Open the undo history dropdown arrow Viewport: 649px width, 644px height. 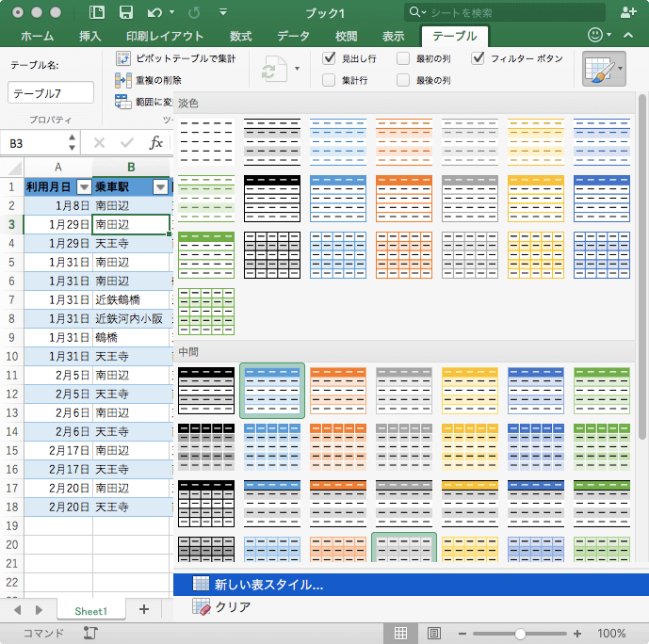(x=171, y=12)
